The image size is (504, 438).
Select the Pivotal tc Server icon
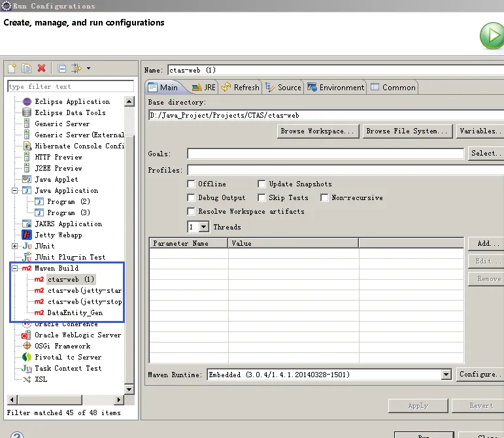27,357
